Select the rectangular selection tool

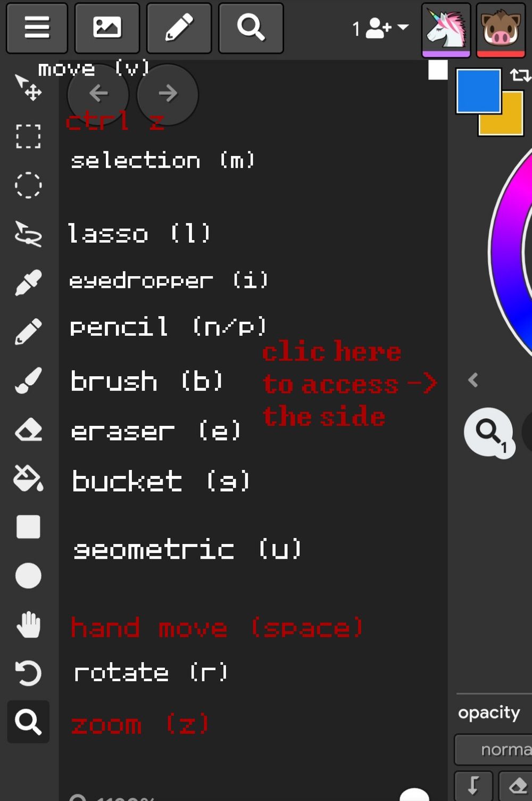coord(28,136)
